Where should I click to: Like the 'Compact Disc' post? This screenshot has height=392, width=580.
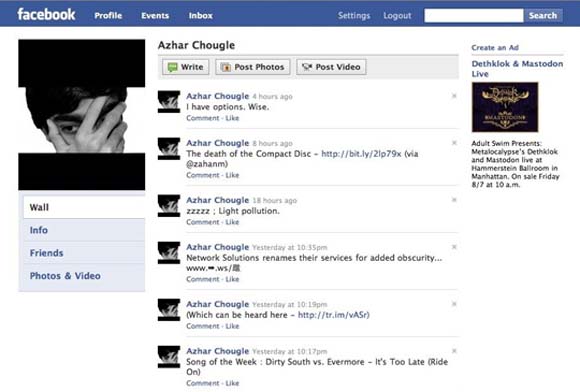(232, 175)
